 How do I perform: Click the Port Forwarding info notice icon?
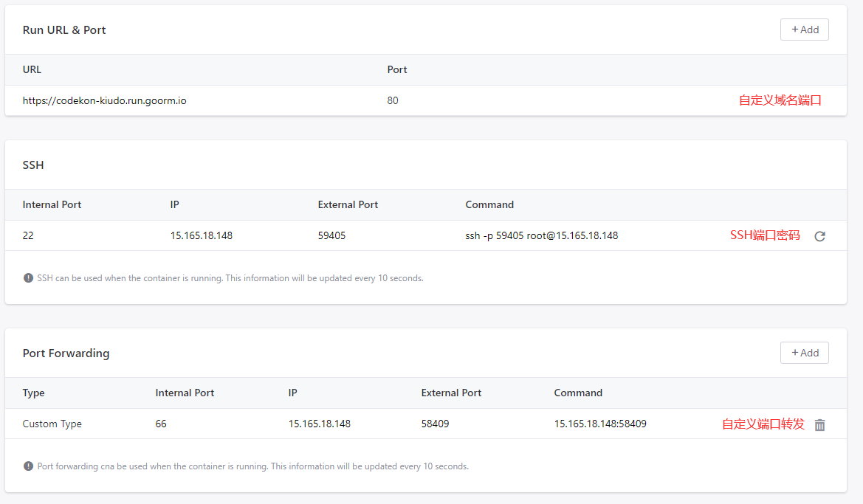click(x=29, y=466)
